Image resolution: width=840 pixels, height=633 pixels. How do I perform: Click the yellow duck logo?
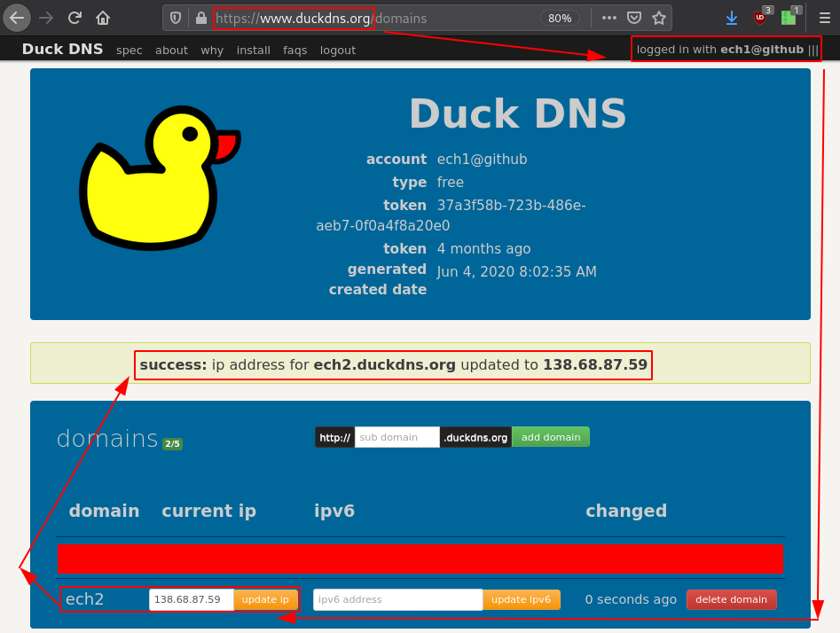click(x=160, y=178)
